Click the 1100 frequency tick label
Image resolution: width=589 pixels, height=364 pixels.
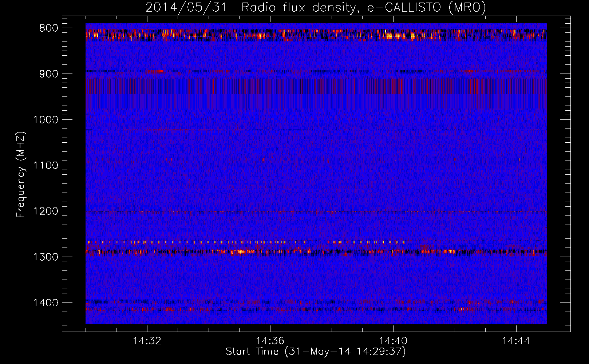[x=46, y=166]
